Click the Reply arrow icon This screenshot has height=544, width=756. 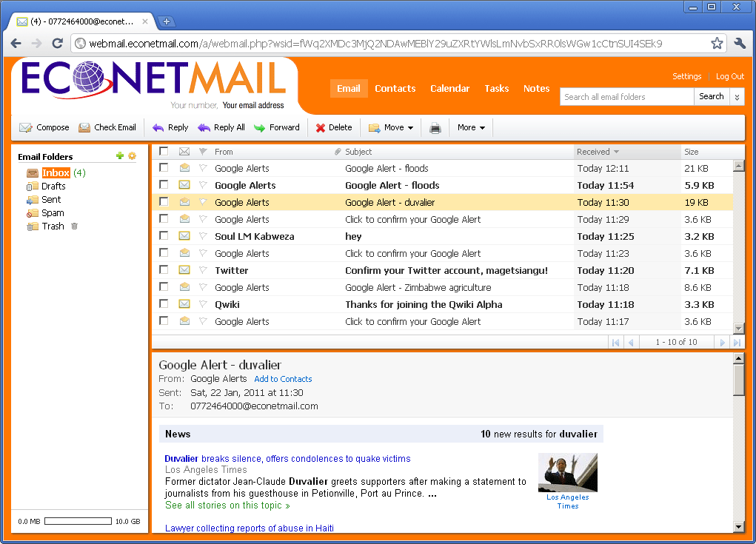pyautogui.click(x=158, y=128)
